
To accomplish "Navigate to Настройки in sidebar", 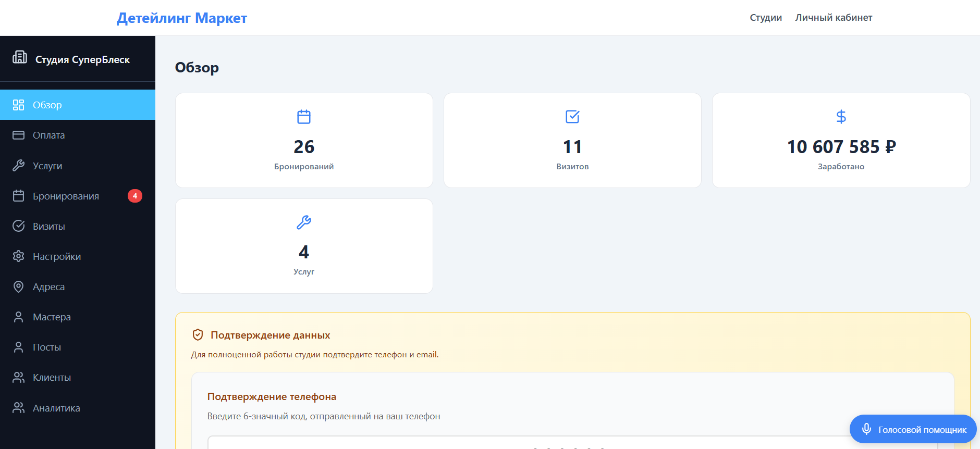I will point(78,256).
